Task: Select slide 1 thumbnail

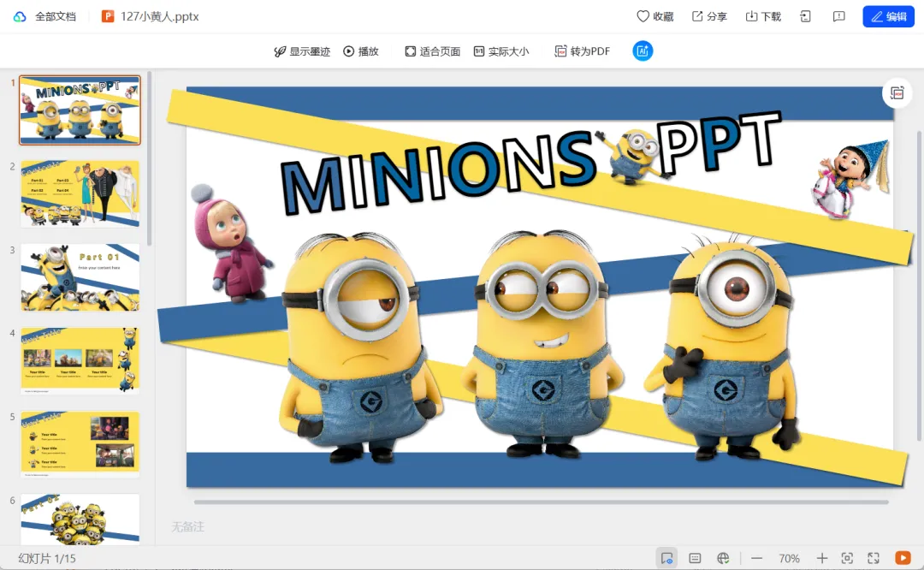Action: [x=80, y=110]
